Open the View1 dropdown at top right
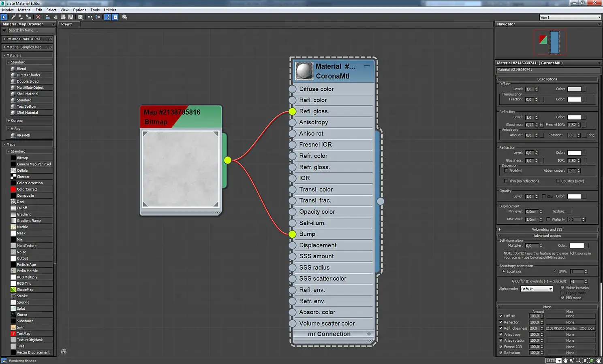 570,17
